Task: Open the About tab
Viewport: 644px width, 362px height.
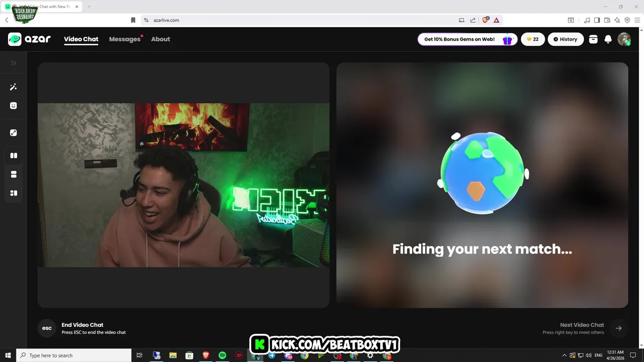Action: point(160,39)
